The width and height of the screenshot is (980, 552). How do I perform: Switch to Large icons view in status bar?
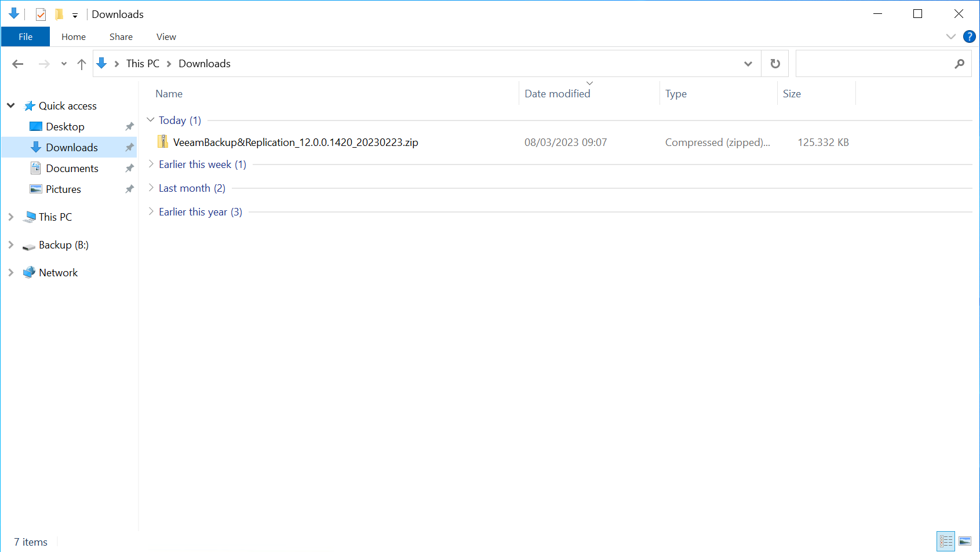coord(965,542)
